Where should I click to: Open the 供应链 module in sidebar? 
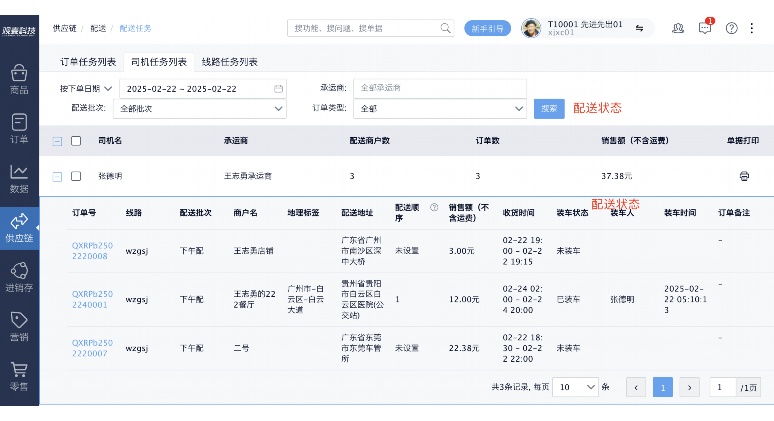coord(19,228)
